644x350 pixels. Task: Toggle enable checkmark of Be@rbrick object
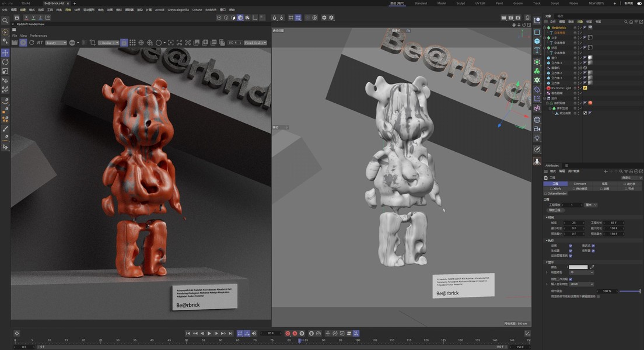pyautogui.click(x=580, y=27)
